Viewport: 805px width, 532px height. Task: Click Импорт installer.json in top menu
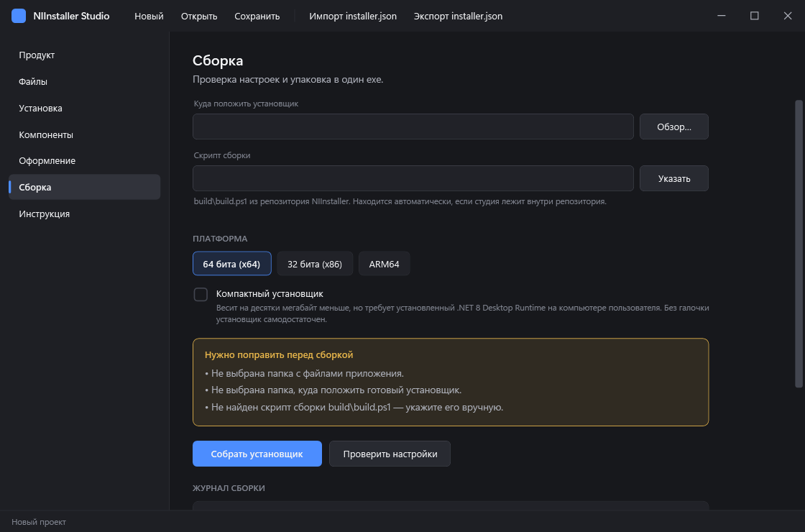coord(353,16)
